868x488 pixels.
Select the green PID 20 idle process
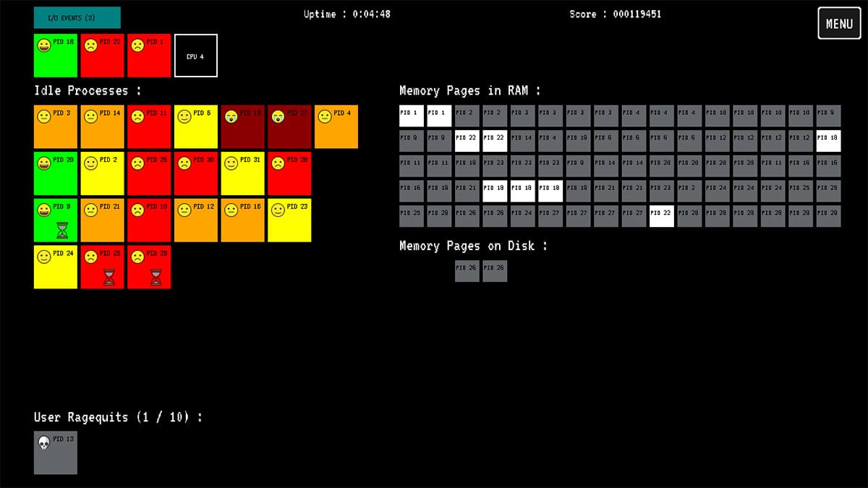click(55, 174)
